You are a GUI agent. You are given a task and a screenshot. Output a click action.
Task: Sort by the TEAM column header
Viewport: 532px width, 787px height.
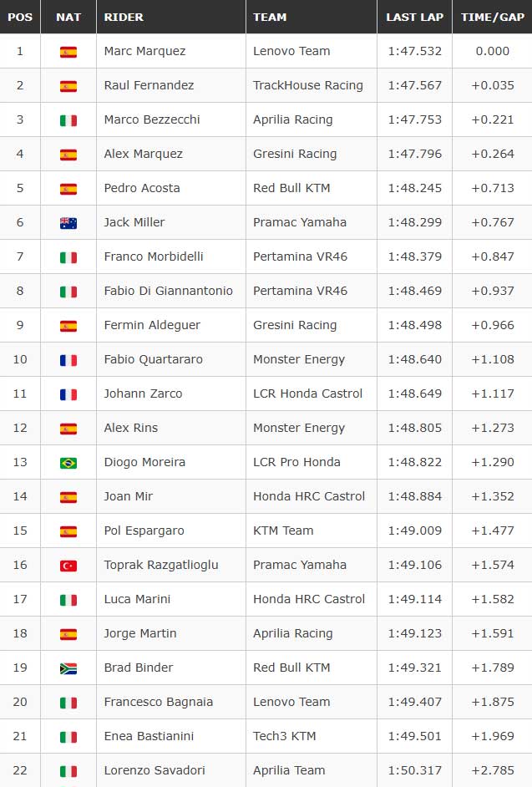[270, 17]
